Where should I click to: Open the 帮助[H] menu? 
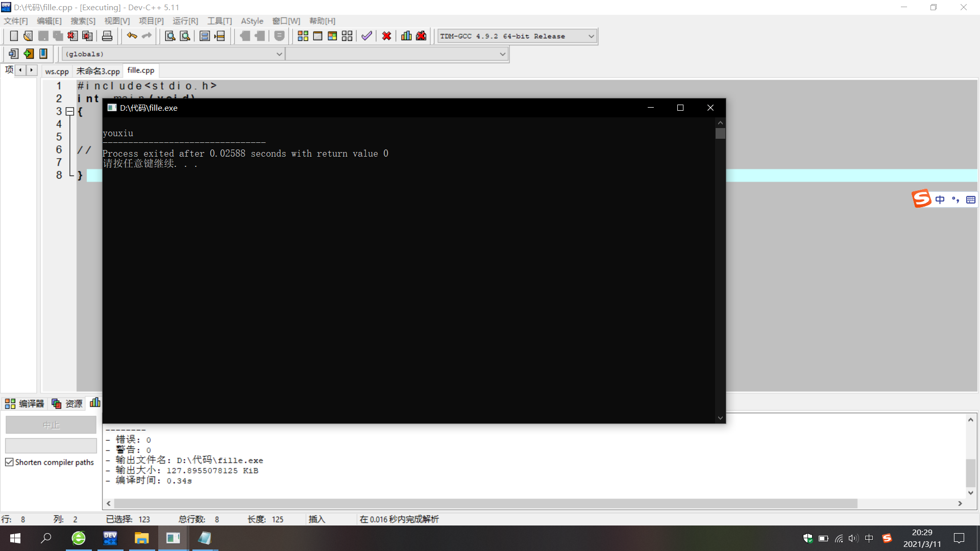pos(322,21)
